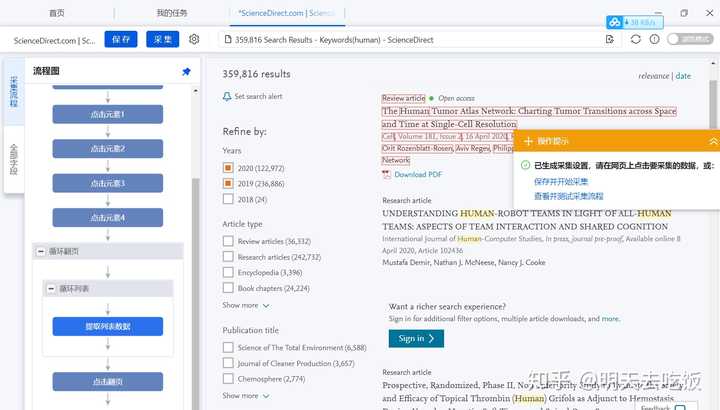Click the ScienceDirect.com task name field
This screenshot has height=410, width=720.
[54, 40]
